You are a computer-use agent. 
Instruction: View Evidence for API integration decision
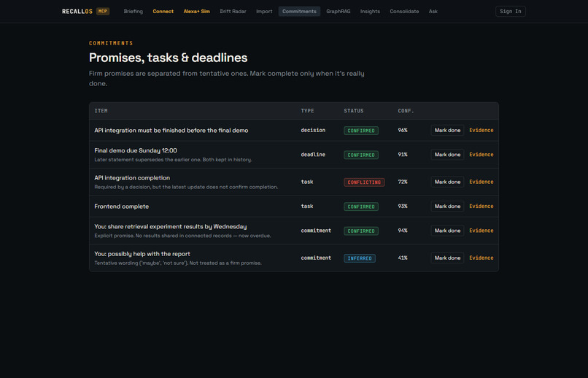click(481, 130)
